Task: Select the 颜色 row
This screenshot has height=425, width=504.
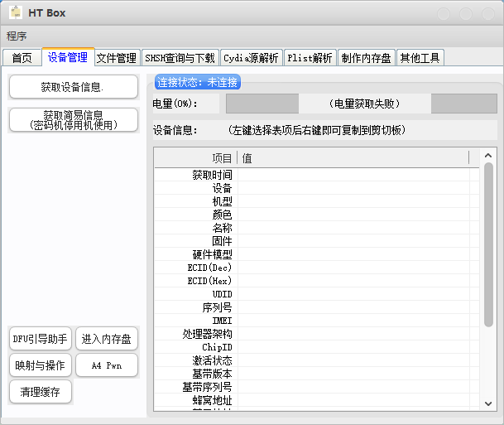Action: [316, 215]
